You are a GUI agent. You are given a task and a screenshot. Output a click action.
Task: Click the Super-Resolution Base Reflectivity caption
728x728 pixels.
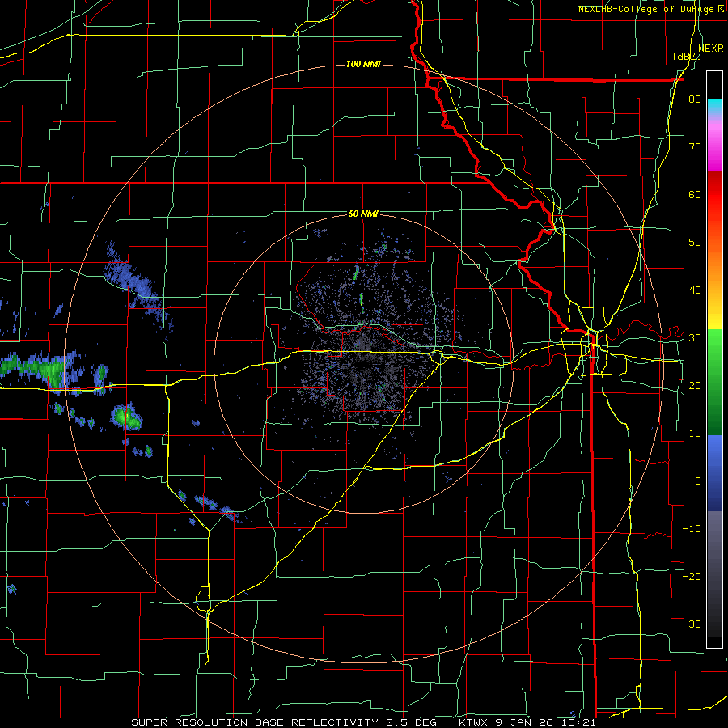[x=363, y=722]
